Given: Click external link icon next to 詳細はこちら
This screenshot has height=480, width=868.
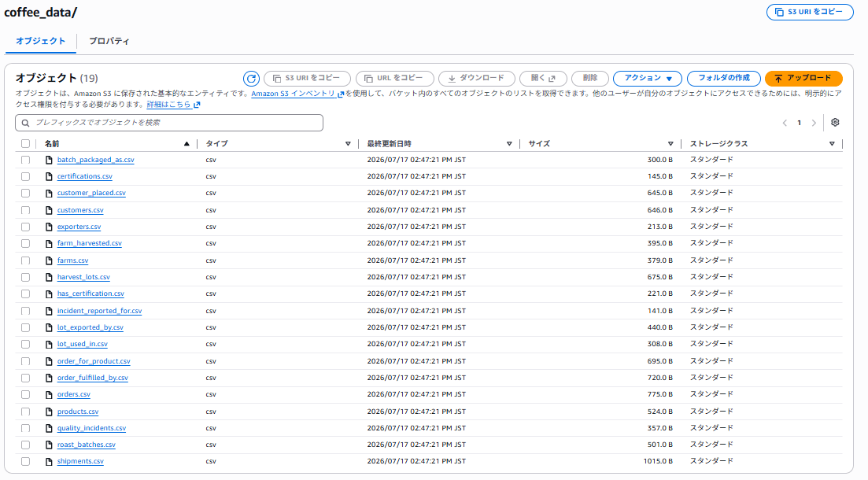Looking at the screenshot, I should click(197, 105).
